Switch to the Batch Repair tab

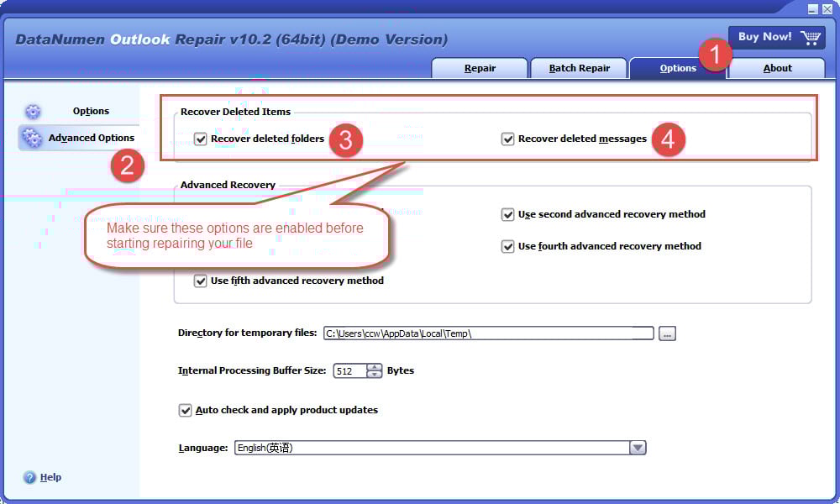click(x=579, y=68)
